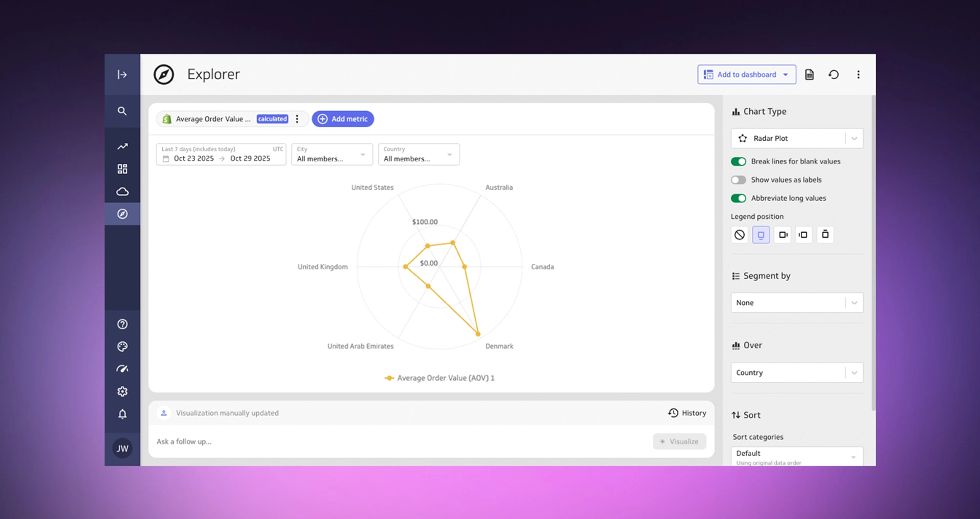The width and height of the screenshot is (980, 519).
Task: Open the dashboards grid icon
Action: point(122,169)
